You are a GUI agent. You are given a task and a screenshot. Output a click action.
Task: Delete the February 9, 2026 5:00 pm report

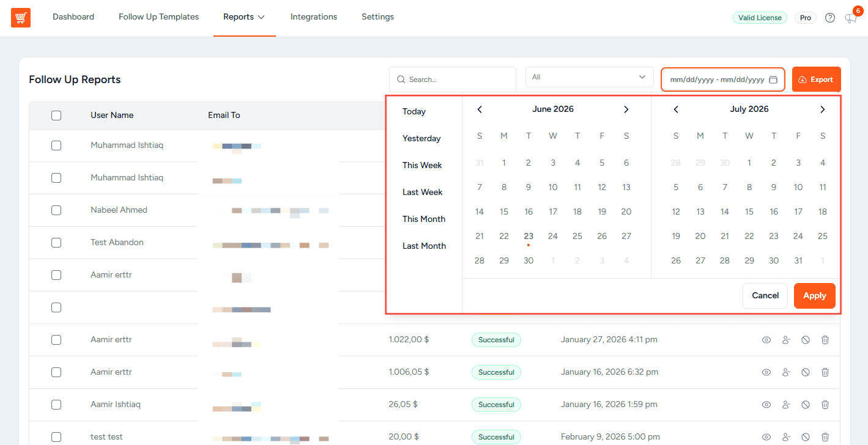click(825, 437)
